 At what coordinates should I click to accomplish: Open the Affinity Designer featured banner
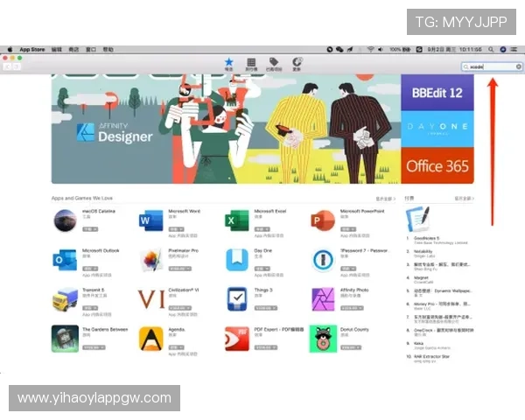point(226,129)
